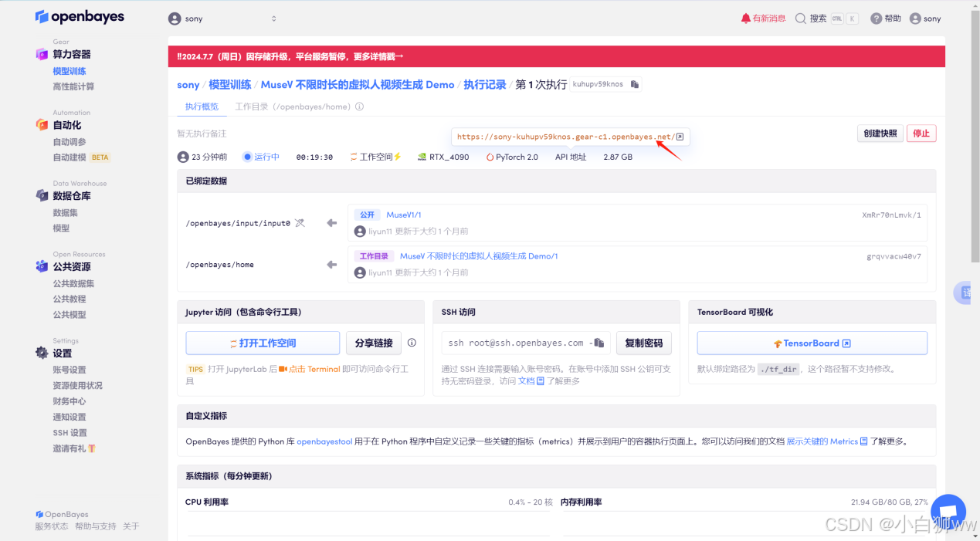Click the 执行记录 breadcrumb link
The height and width of the screenshot is (541, 980).
pos(485,85)
